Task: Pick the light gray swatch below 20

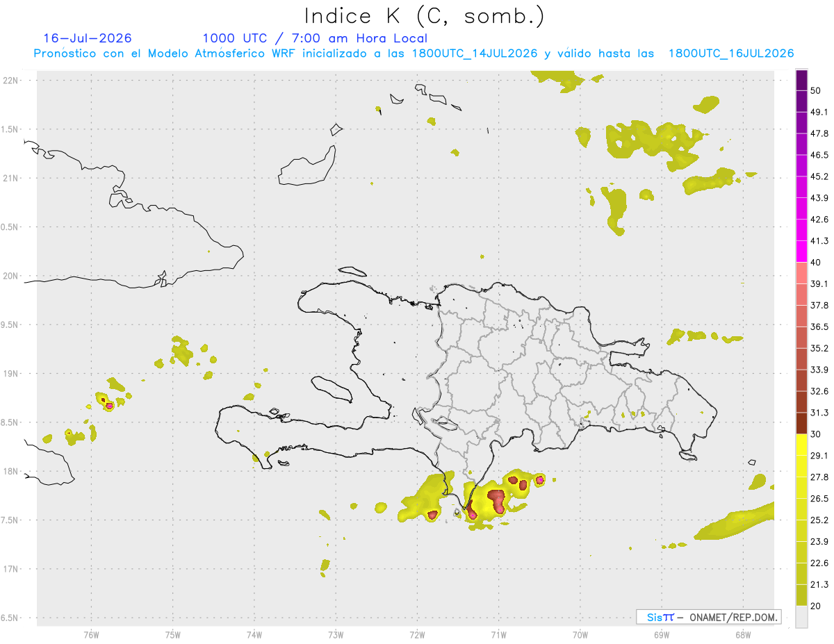Action: [x=801, y=617]
